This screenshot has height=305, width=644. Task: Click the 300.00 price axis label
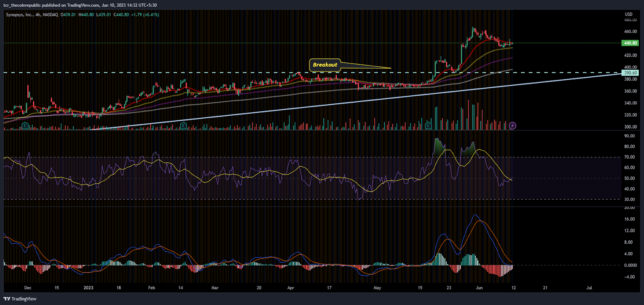pos(630,127)
